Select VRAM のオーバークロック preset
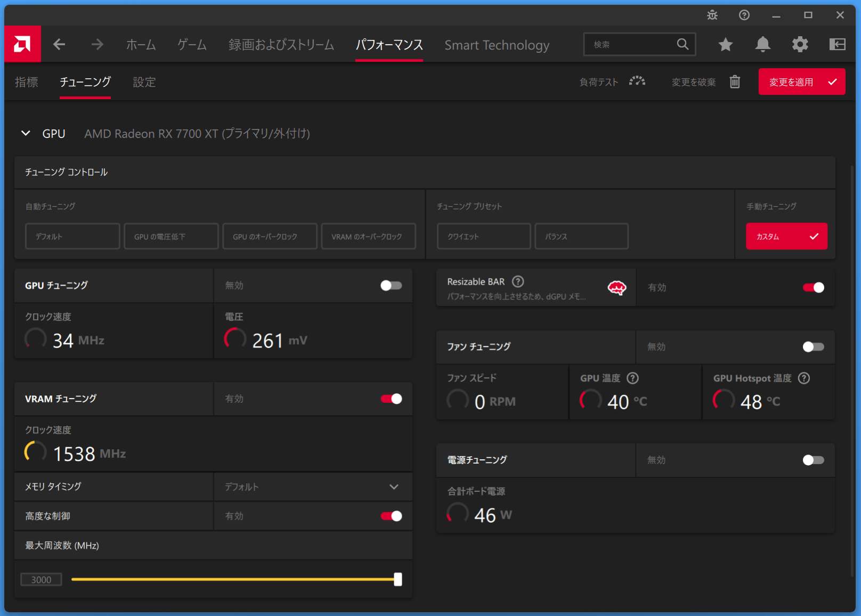 click(369, 236)
